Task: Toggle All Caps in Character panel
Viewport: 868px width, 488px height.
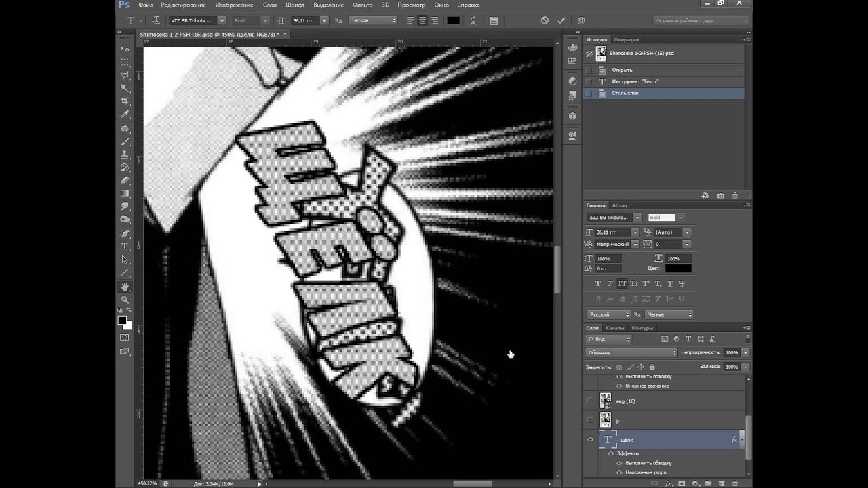Action: tap(622, 283)
